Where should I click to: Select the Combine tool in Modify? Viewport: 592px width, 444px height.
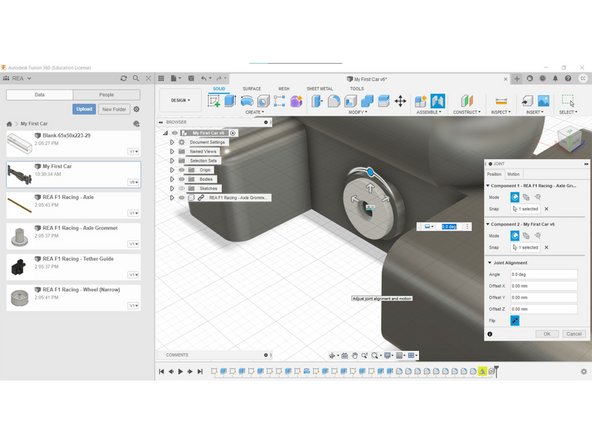click(x=367, y=101)
